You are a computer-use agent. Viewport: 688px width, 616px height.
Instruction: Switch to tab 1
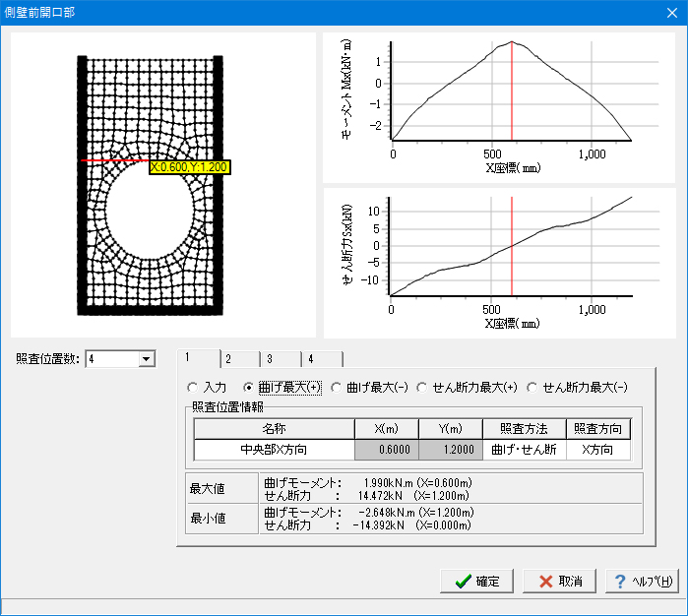pos(198,358)
